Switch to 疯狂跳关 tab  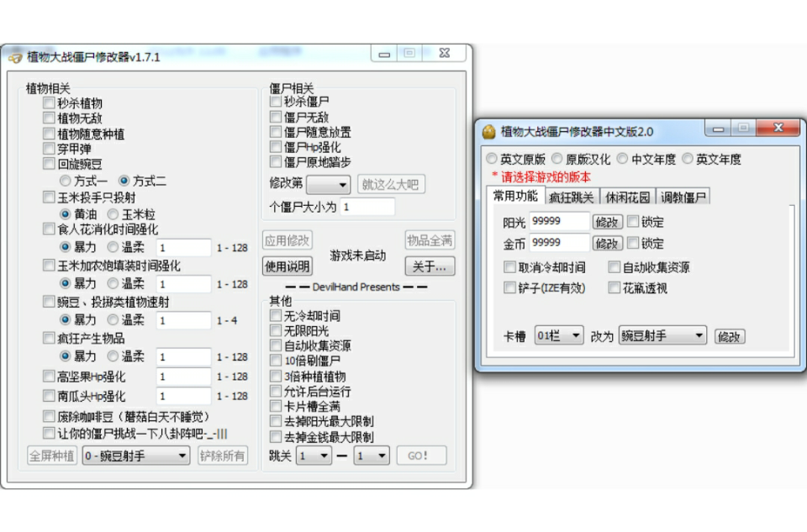[572, 197]
